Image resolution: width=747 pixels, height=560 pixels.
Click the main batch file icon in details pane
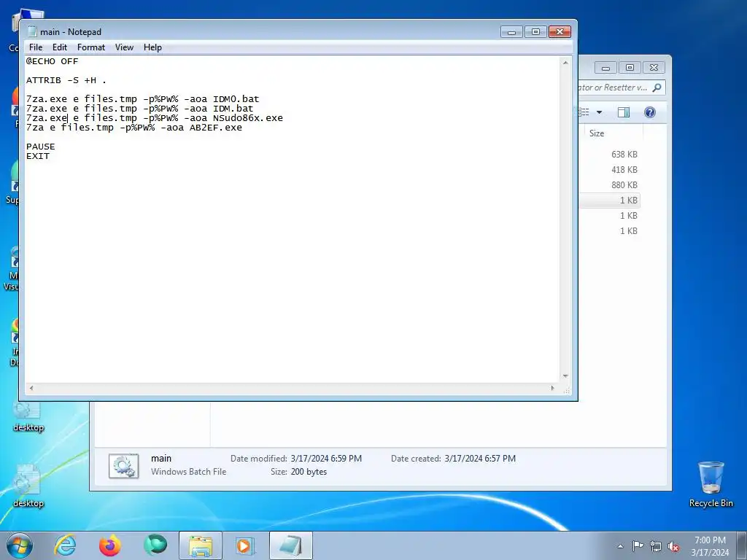[124, 466]
